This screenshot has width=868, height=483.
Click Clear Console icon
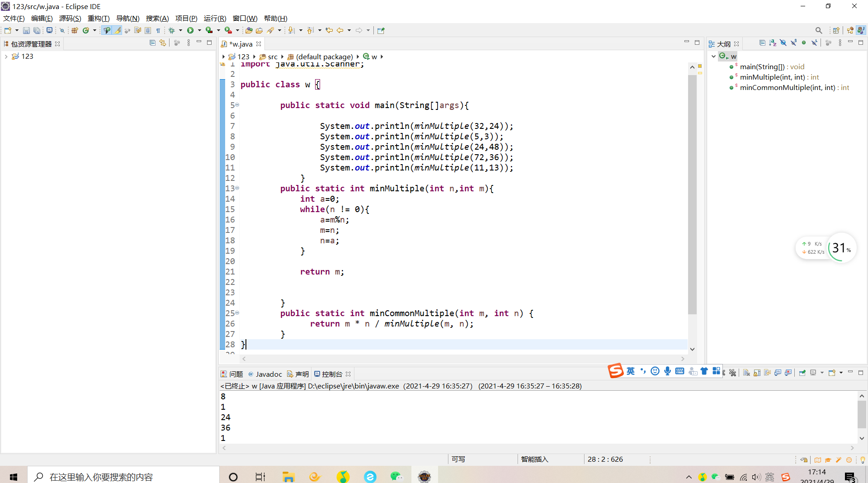(746, 373)
